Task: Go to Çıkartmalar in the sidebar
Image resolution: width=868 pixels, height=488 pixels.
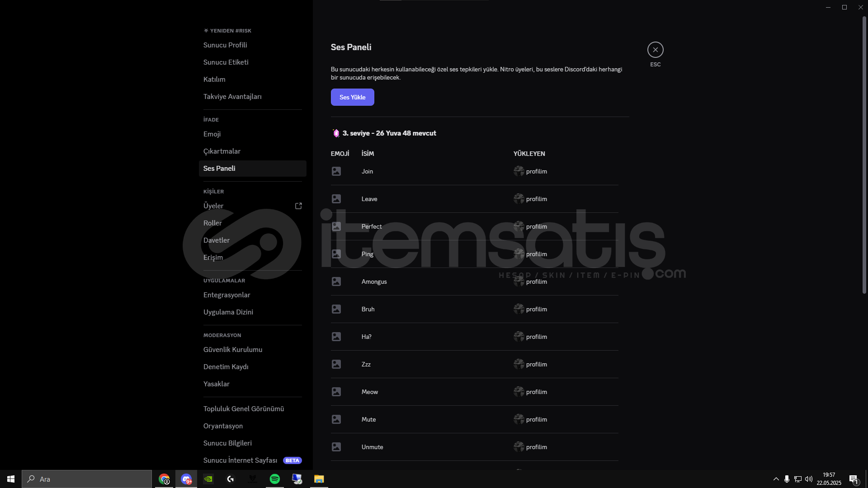Action: 222,151
